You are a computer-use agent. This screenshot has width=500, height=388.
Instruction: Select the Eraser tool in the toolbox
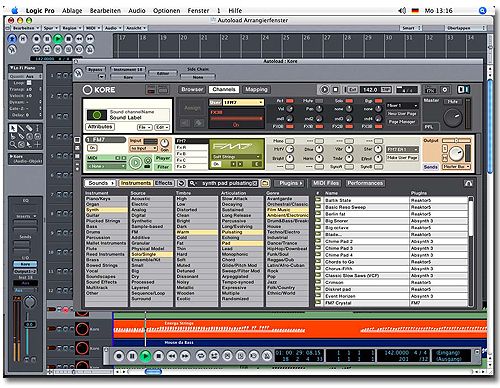(29, 128)
